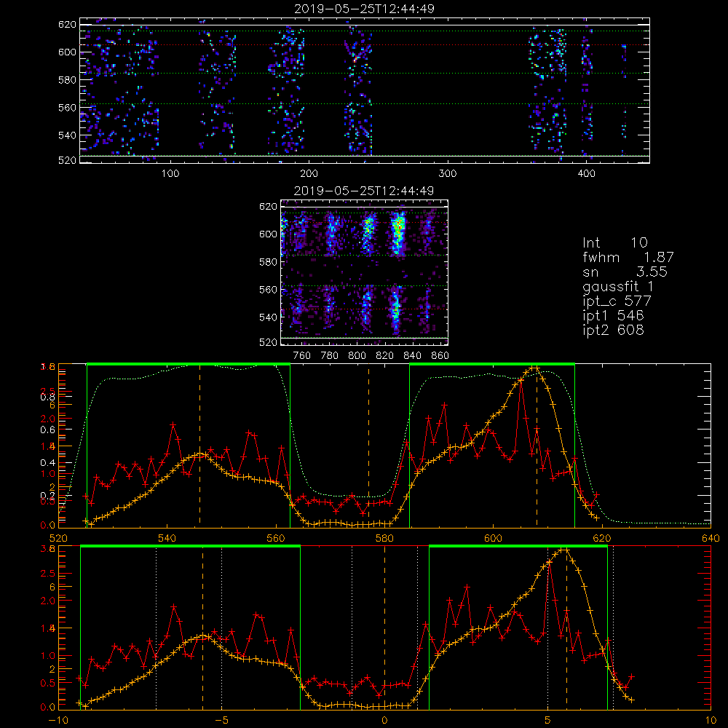Click the '400' x-axis label of top spectrogram
728x728 pixels.
(x=586, y=174)
